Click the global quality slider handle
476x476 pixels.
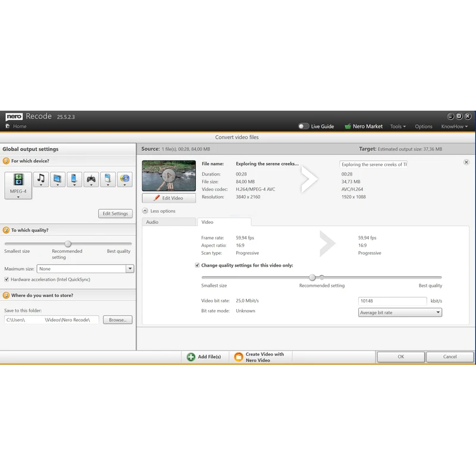(68, 244)
